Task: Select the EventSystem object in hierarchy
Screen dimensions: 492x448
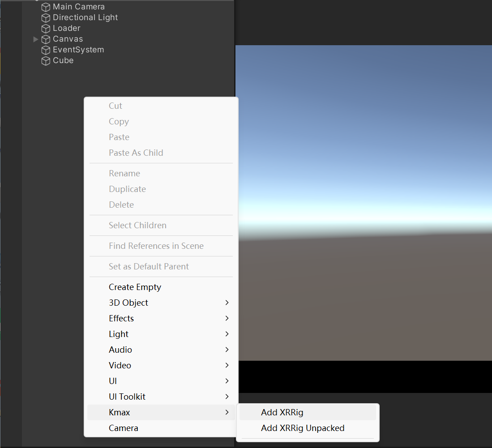Action: tap(78, 50)
